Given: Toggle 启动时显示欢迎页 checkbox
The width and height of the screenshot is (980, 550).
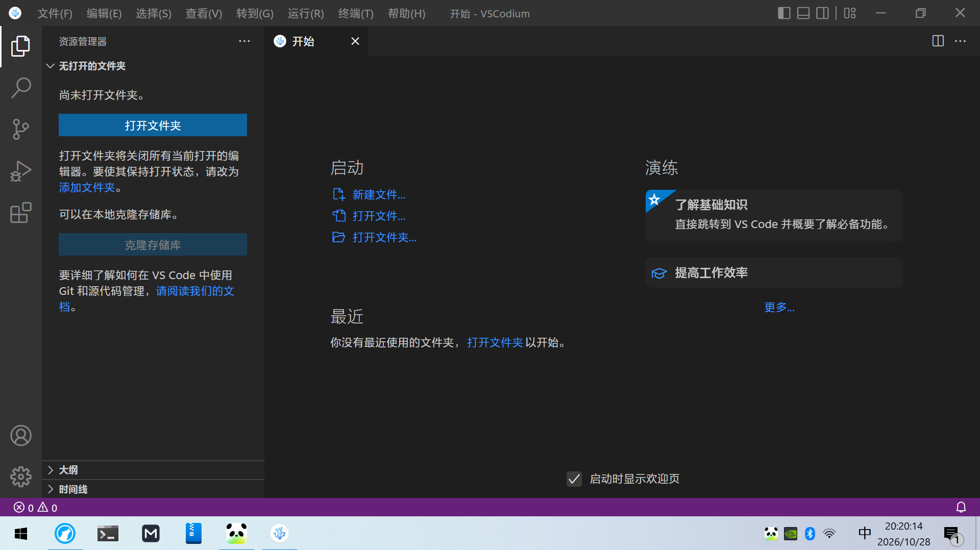Looking at the screenshot, I should pyautogui.click(x=574, y=479).
